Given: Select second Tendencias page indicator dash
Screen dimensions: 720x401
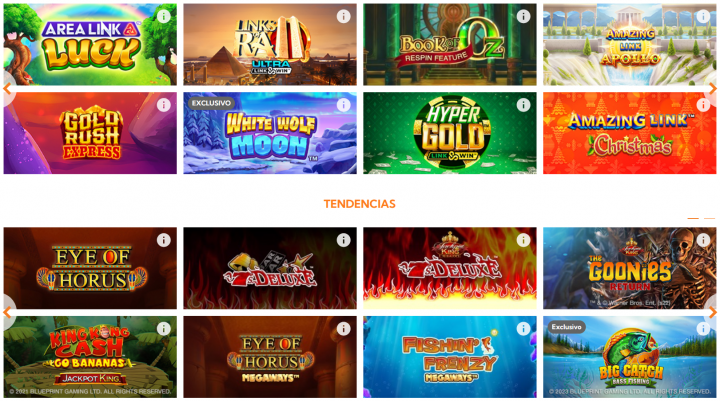Looking at the screenshot, I should (710, 218).
